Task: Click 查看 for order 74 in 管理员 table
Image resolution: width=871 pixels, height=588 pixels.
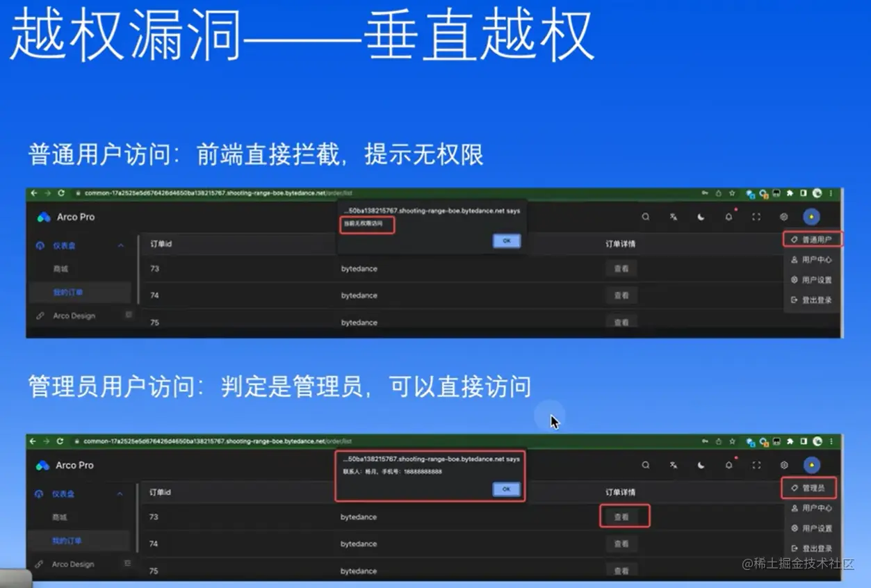Action: point(621,544)
